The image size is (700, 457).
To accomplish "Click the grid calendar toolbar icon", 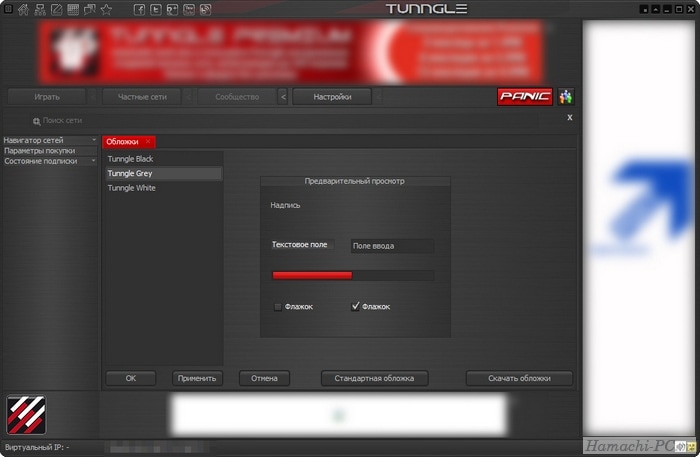I will point(73,9).
